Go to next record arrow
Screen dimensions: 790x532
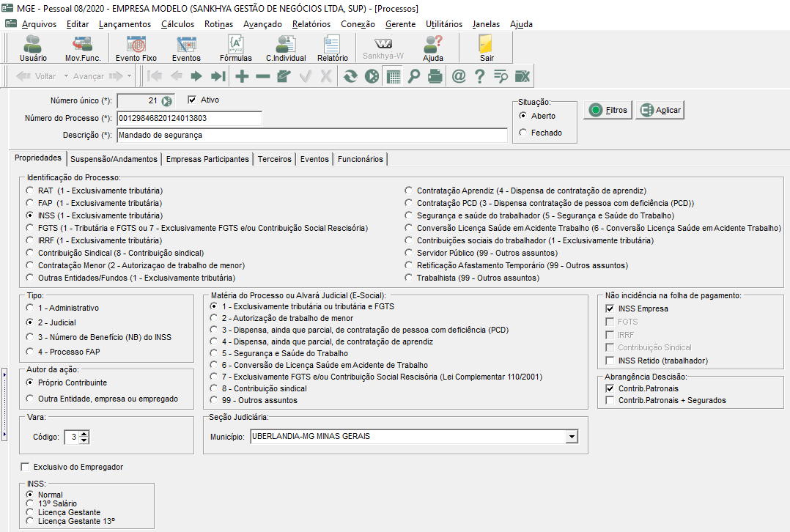[x=196, y=76]
